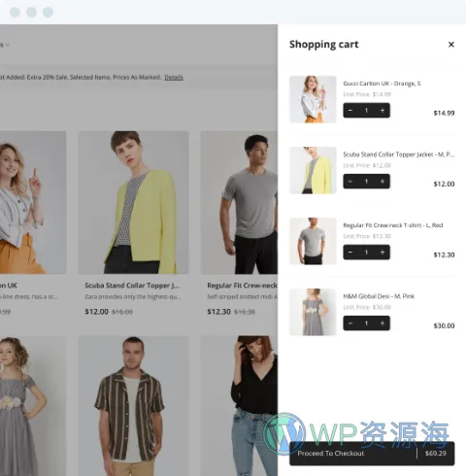Click the $12.30 price under Crew-neck product

(218, 312)
